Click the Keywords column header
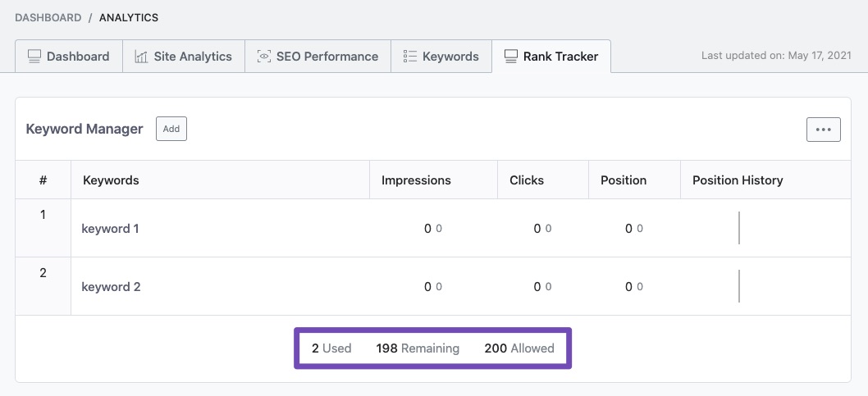Viewport: 868px width, 396px height. click(x=111, y=180)
